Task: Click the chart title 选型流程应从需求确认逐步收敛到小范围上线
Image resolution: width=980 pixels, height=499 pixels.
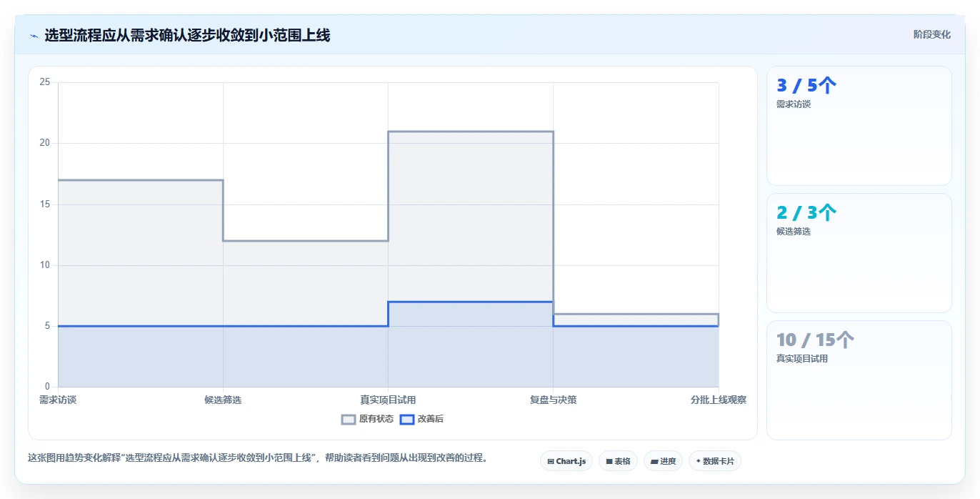Action: click(187, 35)
